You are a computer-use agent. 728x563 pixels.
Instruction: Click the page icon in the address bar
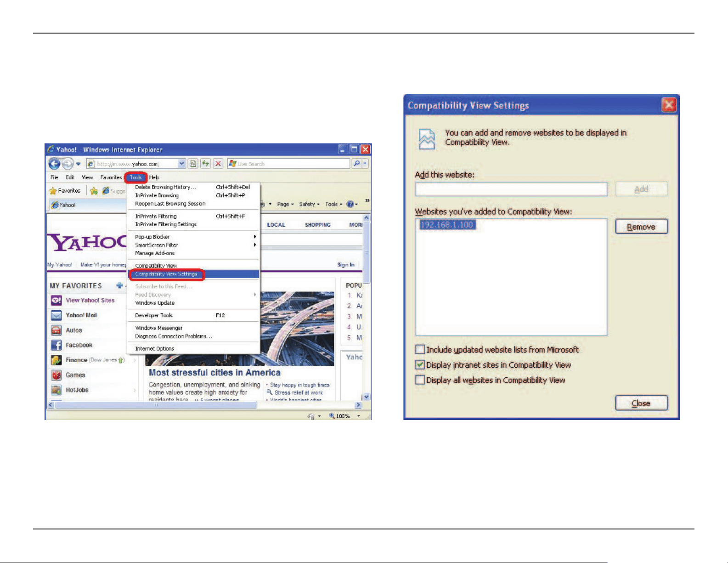click(91, 164)
